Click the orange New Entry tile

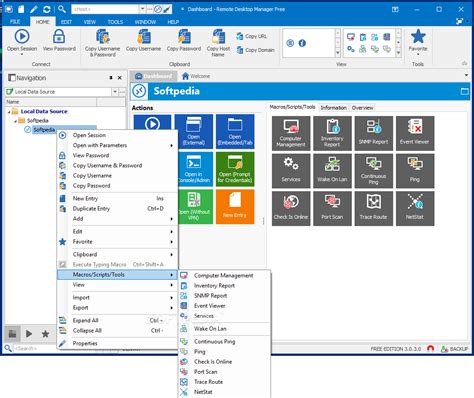pos(235,207)
